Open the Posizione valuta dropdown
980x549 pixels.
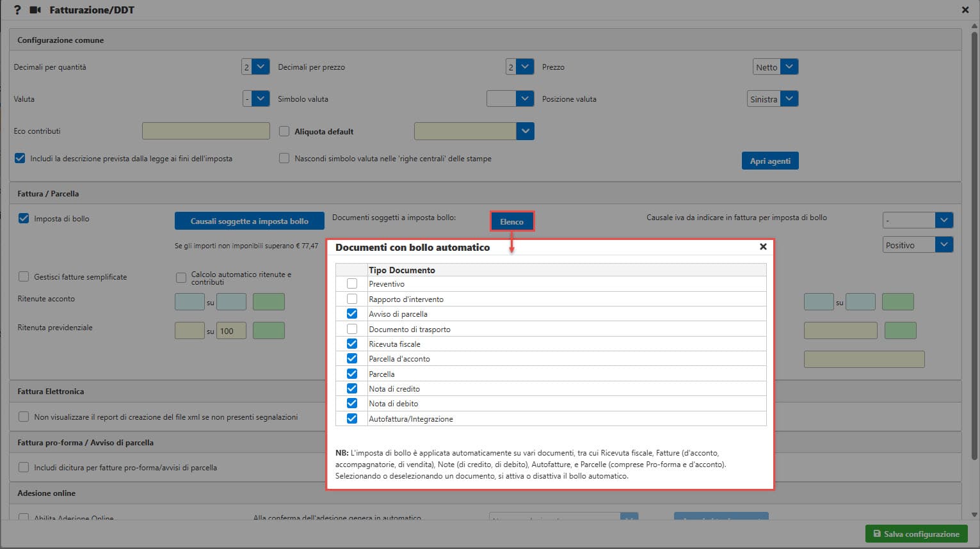coord(789,99)
